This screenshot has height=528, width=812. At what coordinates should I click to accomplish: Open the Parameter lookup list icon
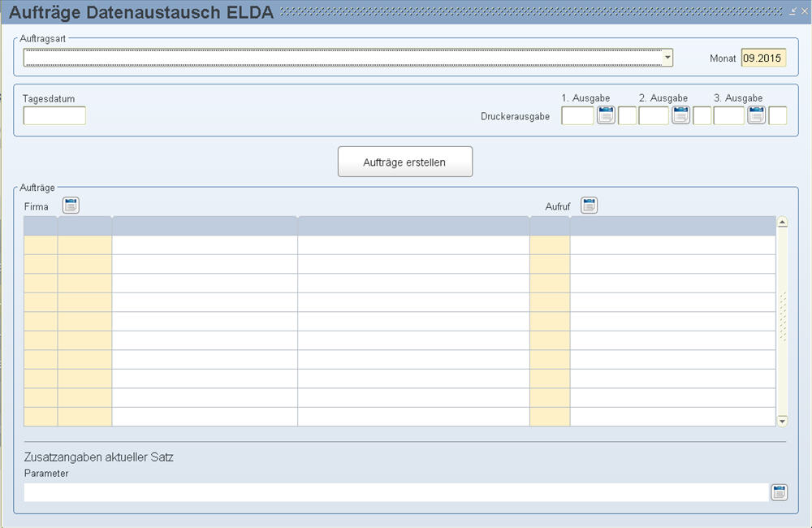[779, 492]
